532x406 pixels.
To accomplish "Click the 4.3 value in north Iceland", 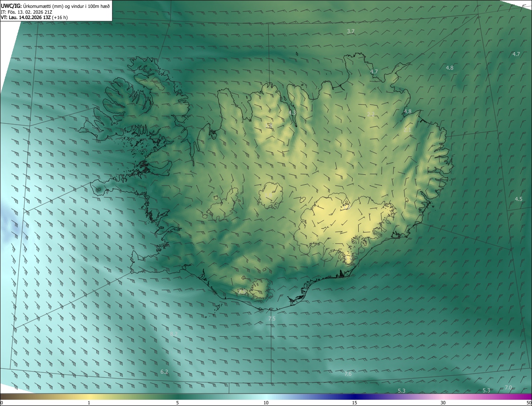I will coord(292,113).
